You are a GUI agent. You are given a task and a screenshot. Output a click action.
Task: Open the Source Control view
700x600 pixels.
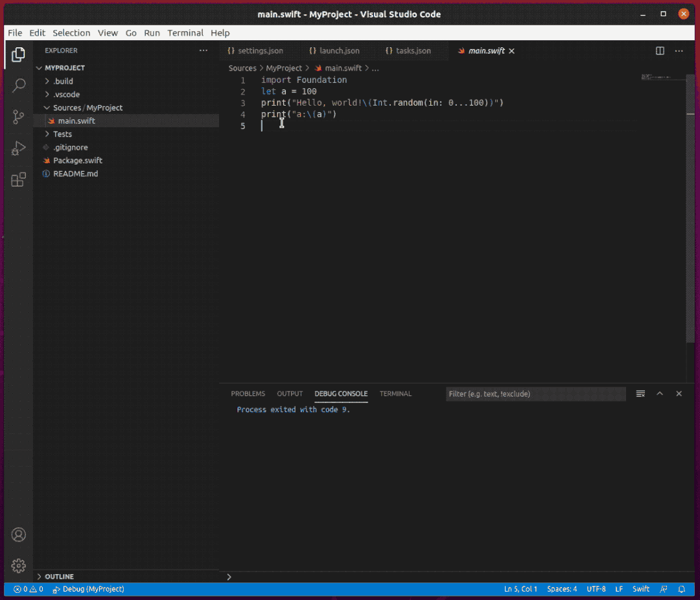click(x=18, y=117)
